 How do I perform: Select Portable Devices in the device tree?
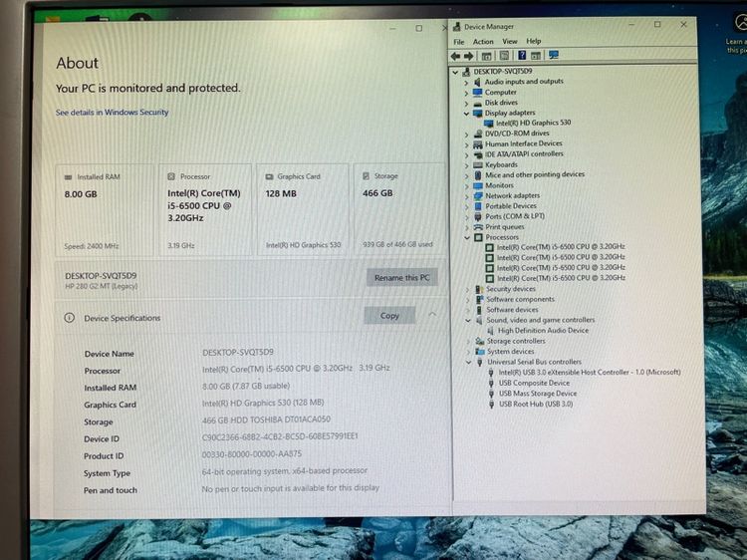click(x=511, y=206)
